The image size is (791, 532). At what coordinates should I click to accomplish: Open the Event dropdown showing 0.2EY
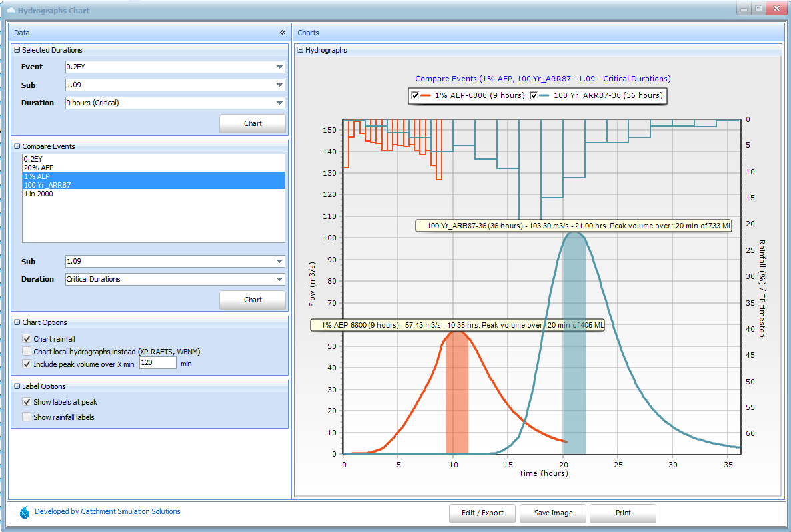279,67
